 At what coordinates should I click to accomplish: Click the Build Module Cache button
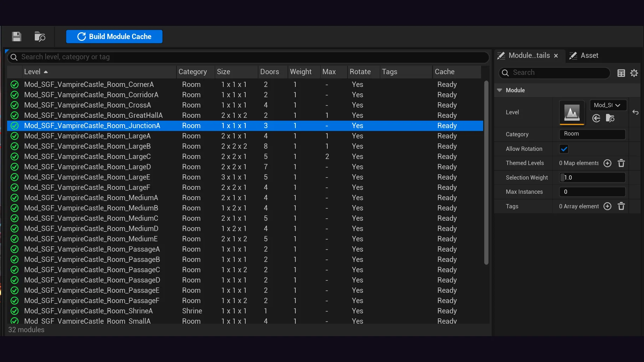tap(114, 37)
